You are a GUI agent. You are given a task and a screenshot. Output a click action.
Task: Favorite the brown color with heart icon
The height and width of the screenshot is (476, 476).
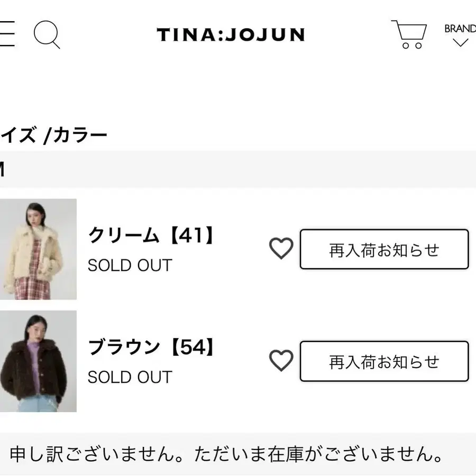click(281, 360)
